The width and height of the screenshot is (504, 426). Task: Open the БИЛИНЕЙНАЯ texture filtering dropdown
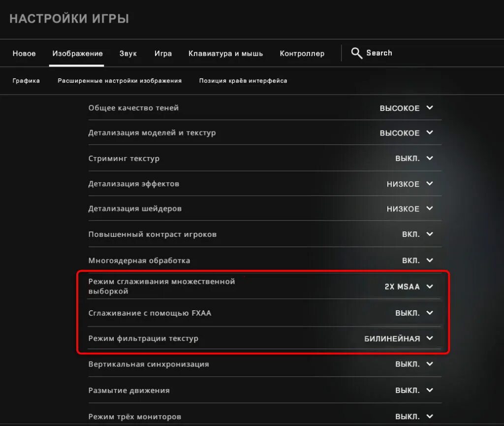tap(399, 338)
